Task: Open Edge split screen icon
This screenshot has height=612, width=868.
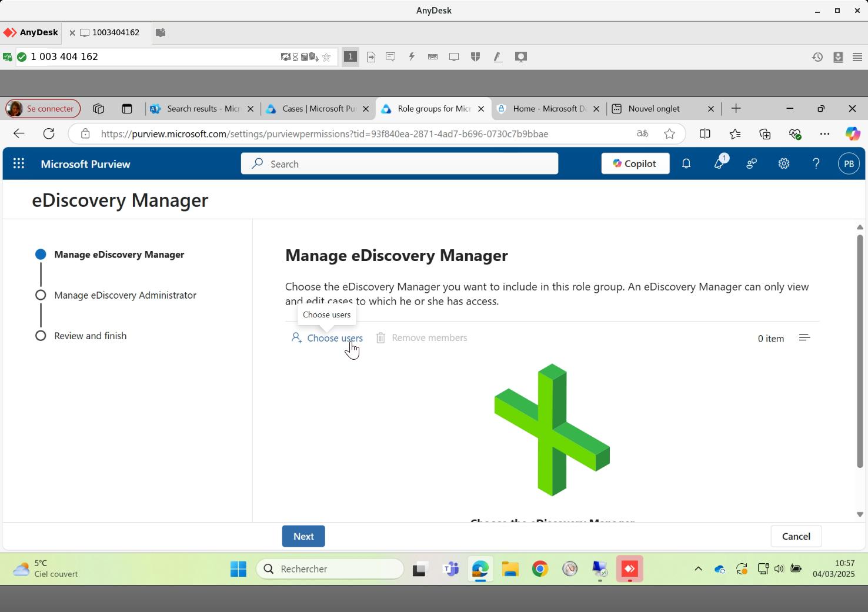Action: click(x=705, y=134)
